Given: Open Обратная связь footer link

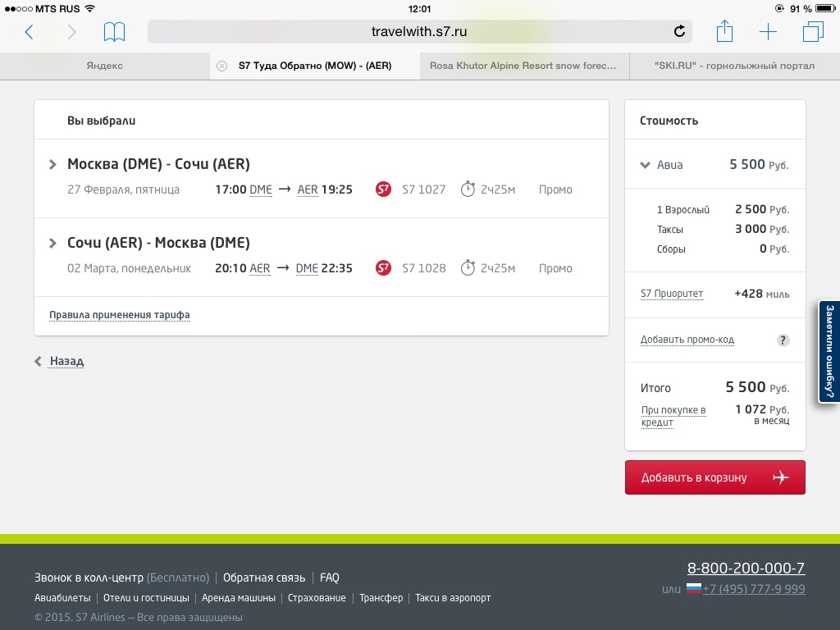Looking at the screenshot, I should [264, 577].
